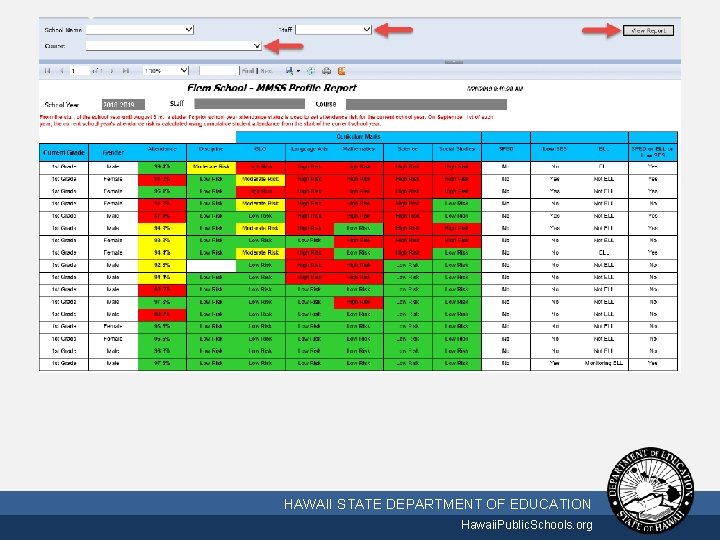Click the 2018-2019 School Year value
Screen dimensions: 720x540
123,105
